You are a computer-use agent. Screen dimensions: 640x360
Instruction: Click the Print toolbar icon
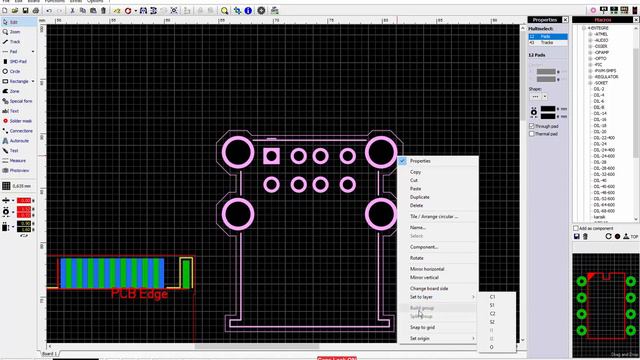[x=36, y=11]
